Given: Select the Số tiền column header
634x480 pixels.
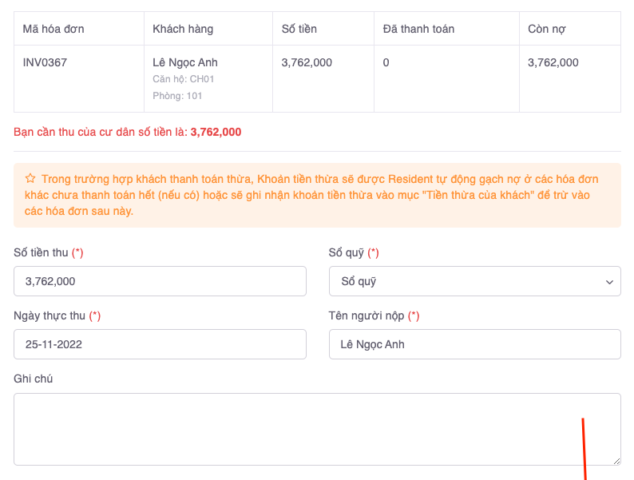Looking at the screenshot, I should click(301, 29).
